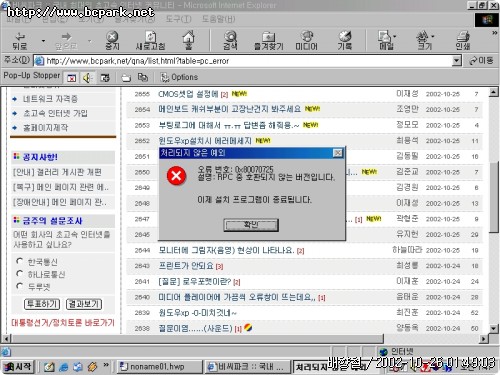This screenshot has height=375, width=500.
Task: Open post '[질문] 로우포맷이란?'
Action: pyautogui.click(x=195, y=281)
